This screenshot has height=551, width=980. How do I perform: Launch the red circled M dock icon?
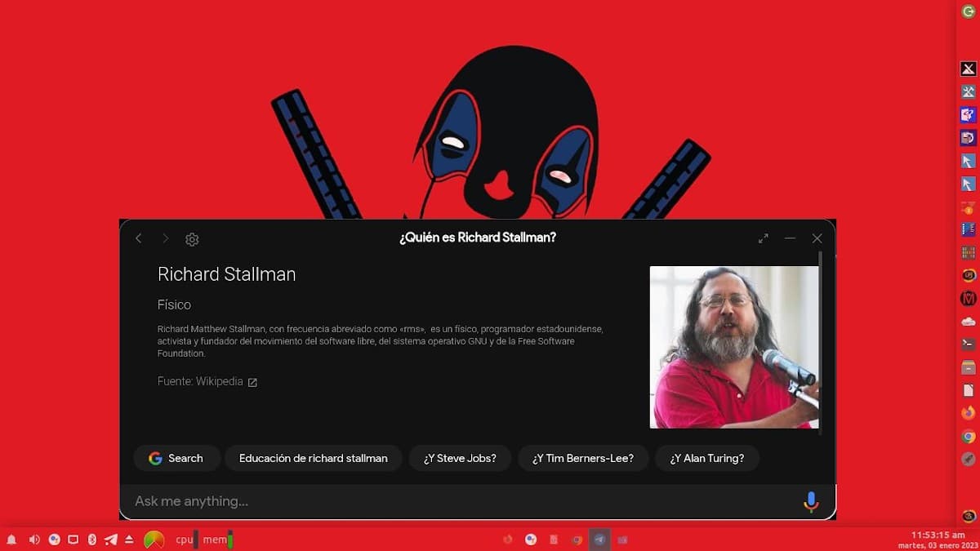point(969,299)
